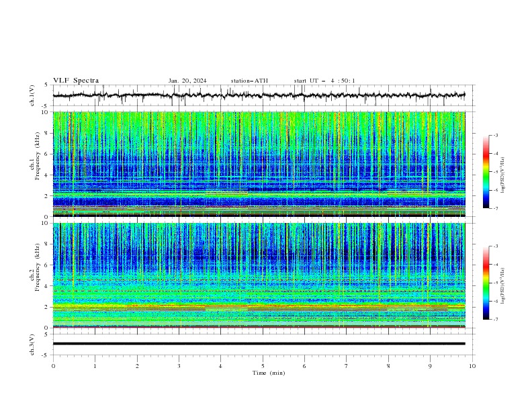Click the "ch.3(V)" axis label
This screenshot has height=411, width=532.
point(32,345)
